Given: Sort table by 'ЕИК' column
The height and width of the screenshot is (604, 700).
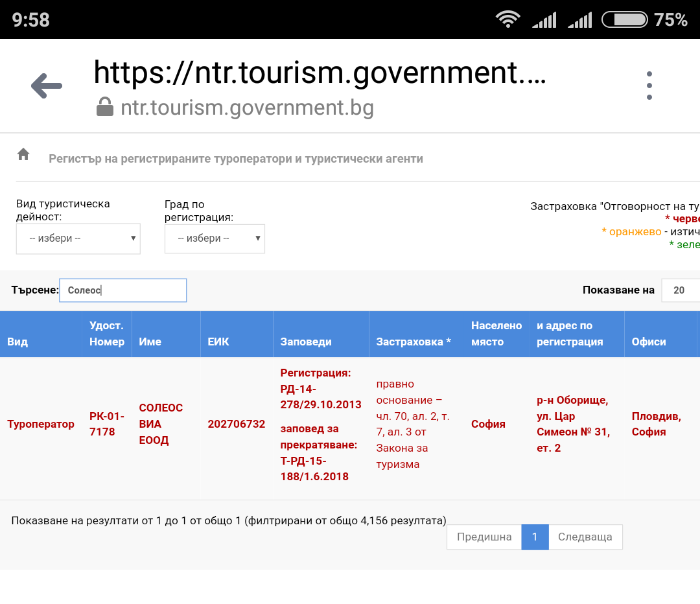Looking at the screenshot, I should click(218, 342).
